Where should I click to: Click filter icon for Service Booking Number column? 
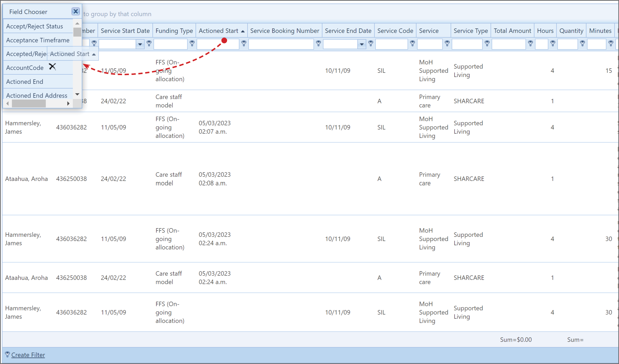click(318, 44)
